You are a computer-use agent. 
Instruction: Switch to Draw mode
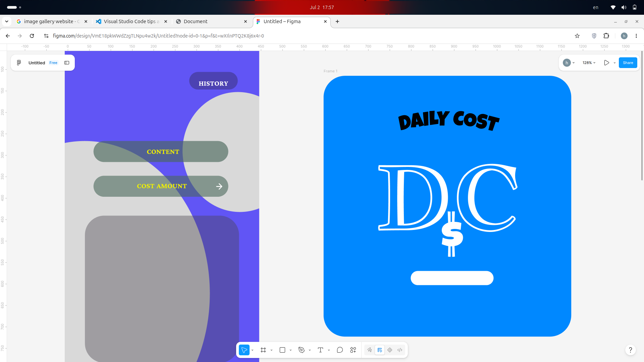tap(370, 350)
